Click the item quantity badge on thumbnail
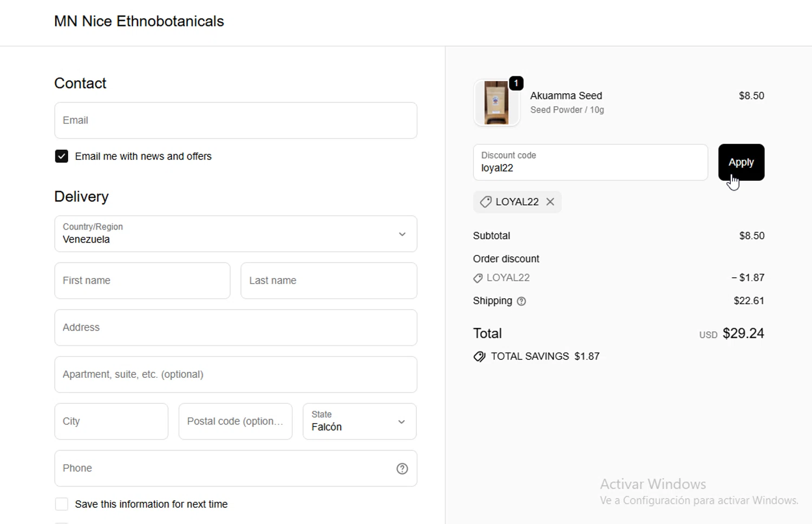The image size is (812, 524). (x=516, y=83)
